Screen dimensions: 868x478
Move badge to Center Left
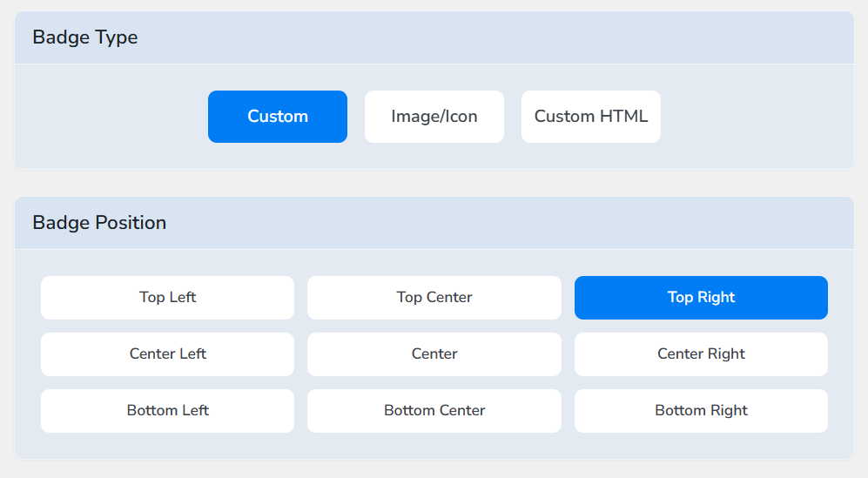coord(167,354)
